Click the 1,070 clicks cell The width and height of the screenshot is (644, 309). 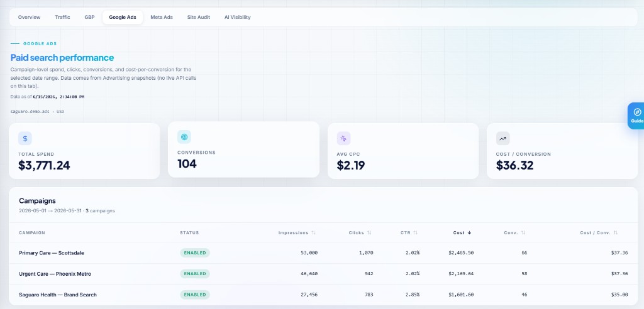tap(367, 252)
